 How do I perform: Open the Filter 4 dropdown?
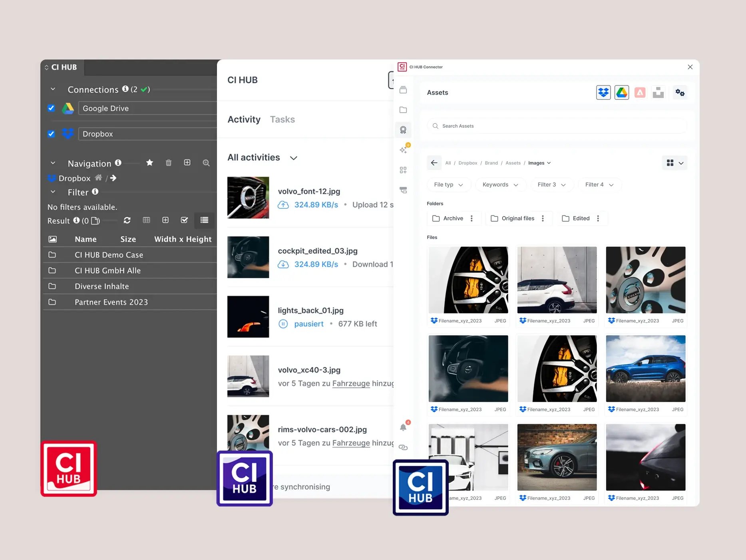(x=599, y=185)
